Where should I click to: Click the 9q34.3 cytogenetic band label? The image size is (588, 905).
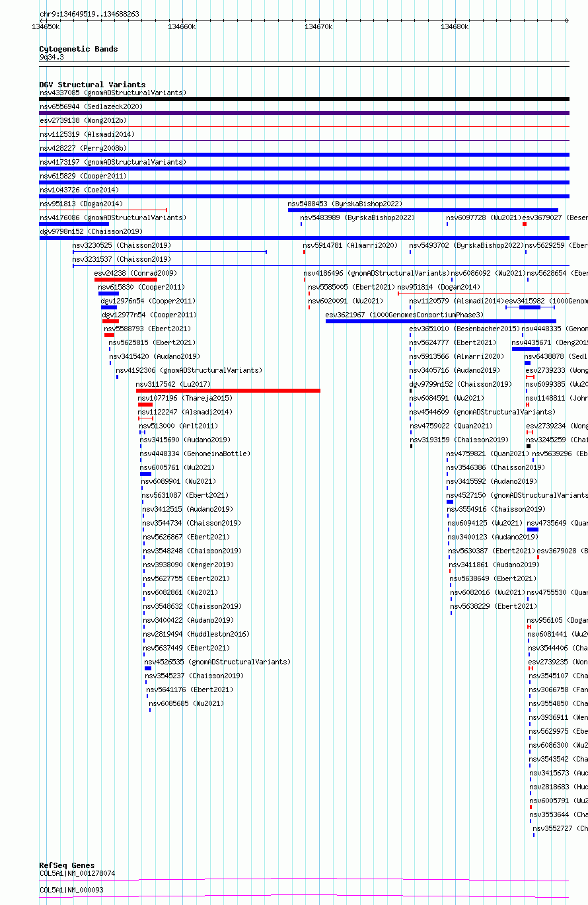point(52,57)
